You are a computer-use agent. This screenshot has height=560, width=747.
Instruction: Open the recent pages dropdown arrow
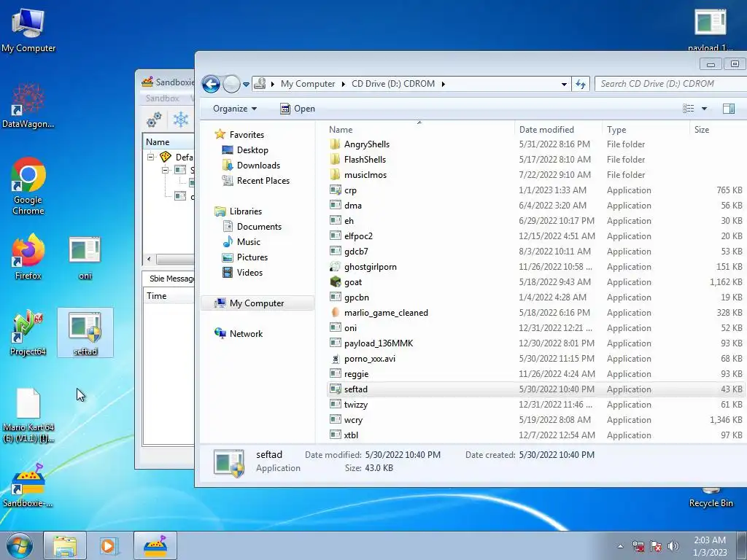coord(246,85)
